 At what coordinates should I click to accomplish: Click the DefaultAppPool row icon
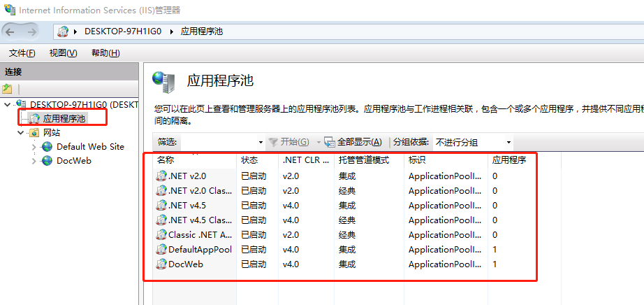click(x=161, y=250)
